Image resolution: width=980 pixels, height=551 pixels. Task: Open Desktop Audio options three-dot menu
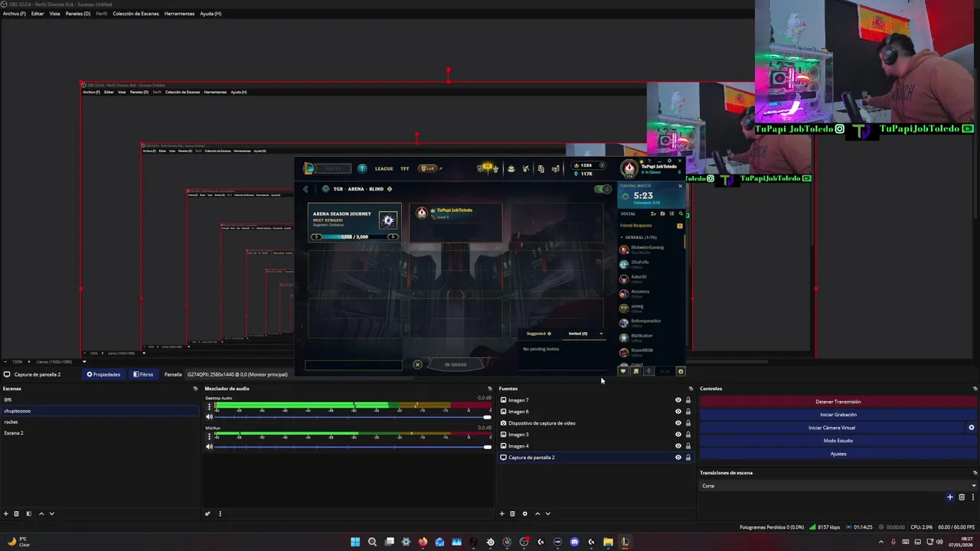tap(209, 407)
